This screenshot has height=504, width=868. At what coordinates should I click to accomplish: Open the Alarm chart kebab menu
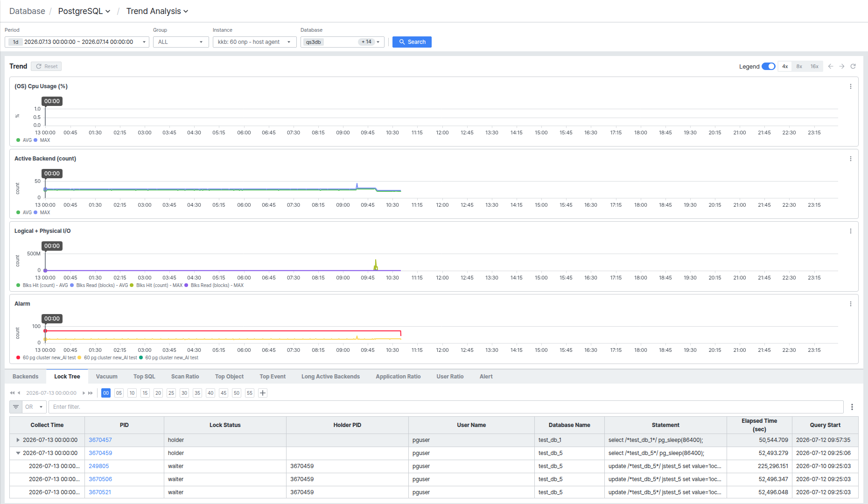tap(851, 304)
